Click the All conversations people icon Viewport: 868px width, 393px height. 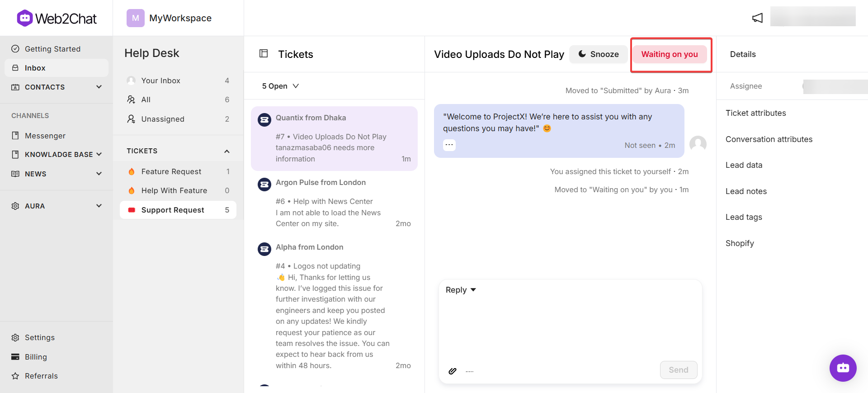[x=131, y=99]
